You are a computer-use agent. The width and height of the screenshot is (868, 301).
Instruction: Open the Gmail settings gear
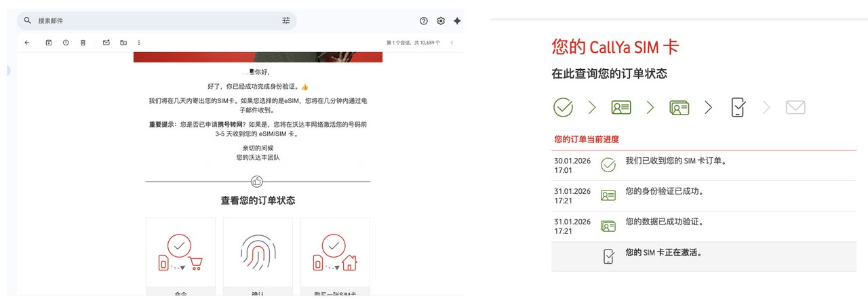click(441, 21)
